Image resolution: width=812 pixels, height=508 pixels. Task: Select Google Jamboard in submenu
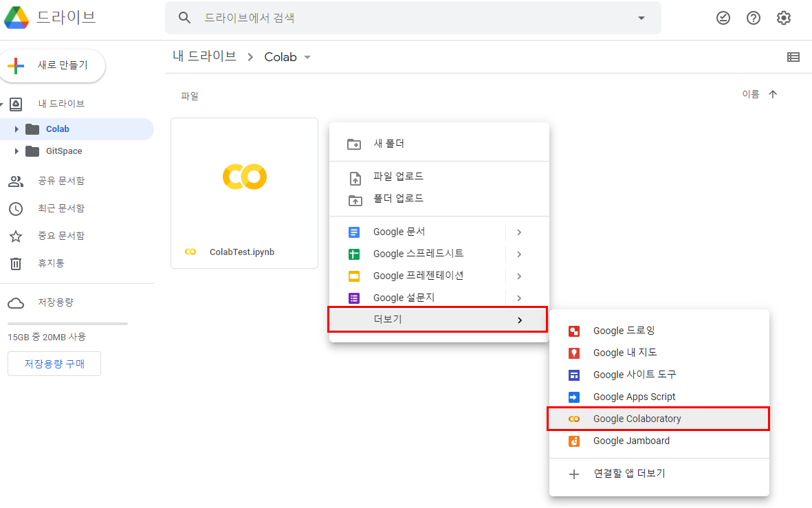click(659, 441)
